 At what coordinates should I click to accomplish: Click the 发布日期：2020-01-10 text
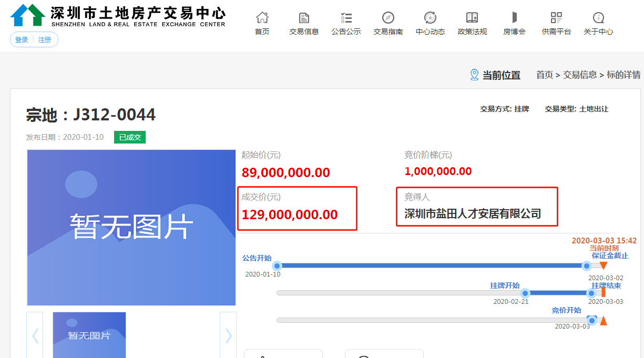click(65, 137)
